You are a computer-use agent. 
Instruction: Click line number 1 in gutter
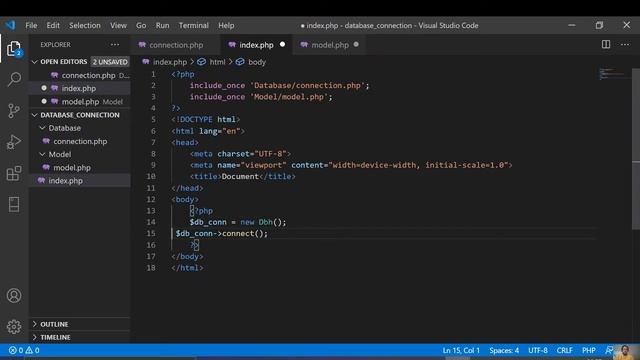[x=153, y=74]
